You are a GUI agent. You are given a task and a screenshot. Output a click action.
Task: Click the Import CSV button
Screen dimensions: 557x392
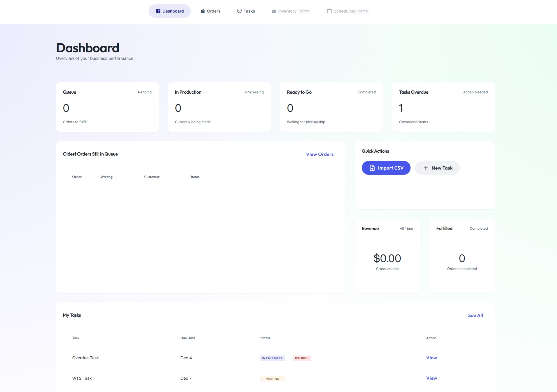(386, 168)
